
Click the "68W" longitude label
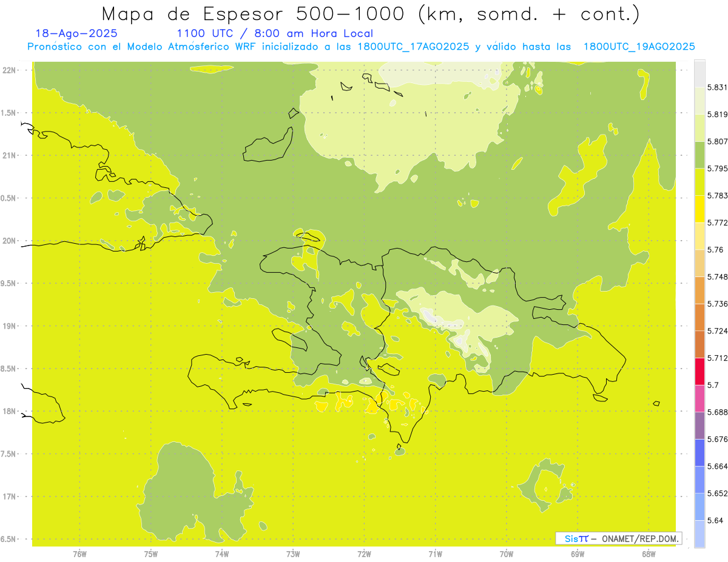pos(649,554)
